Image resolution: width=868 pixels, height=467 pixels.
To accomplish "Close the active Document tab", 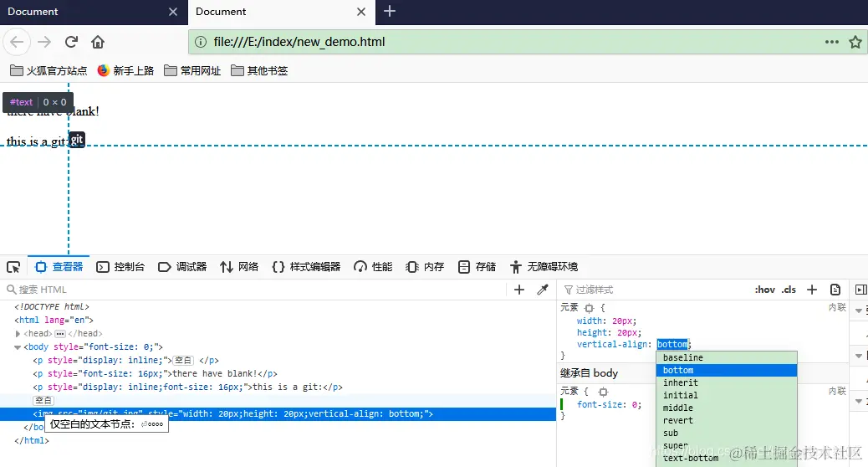I will point(361,12).
